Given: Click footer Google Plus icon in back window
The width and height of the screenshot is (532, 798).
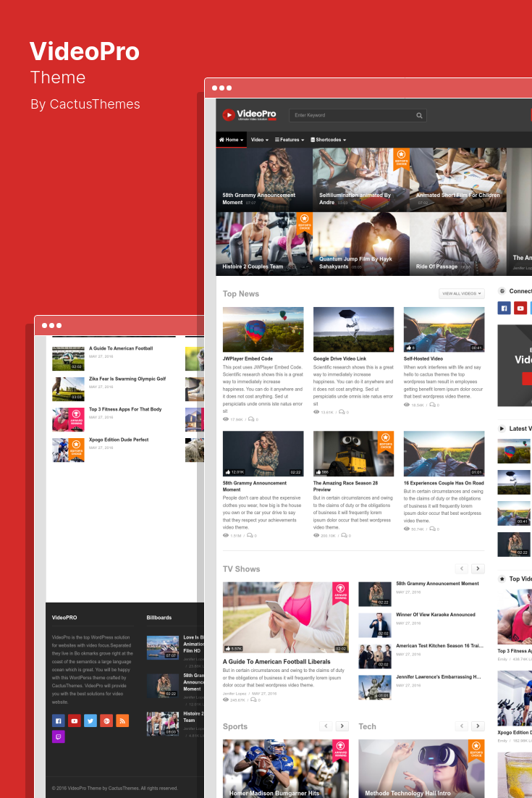Looking at the screenshot, I should pos(106,721).
